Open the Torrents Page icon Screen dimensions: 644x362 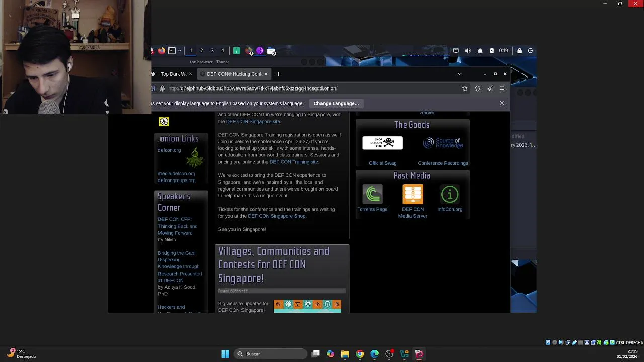(372, 194)
